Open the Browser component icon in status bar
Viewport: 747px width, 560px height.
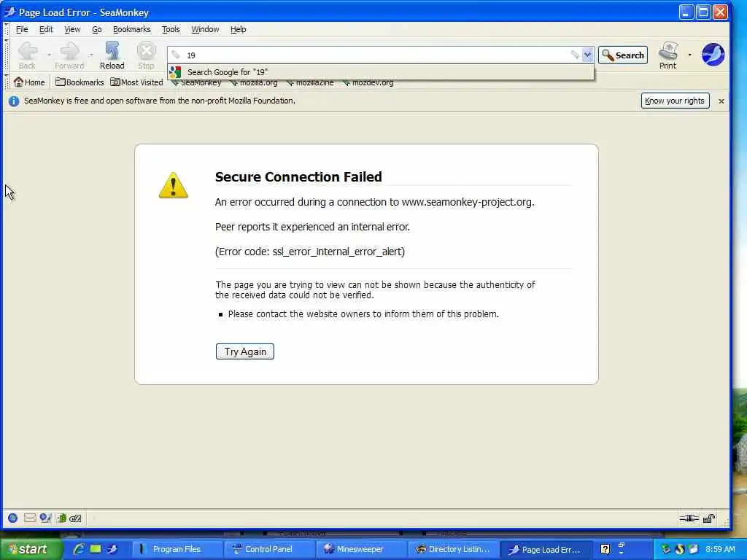[x=13, y=518]
